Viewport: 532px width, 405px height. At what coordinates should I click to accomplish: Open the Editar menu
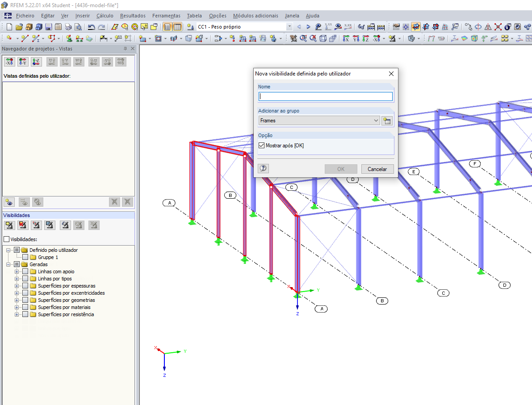[x=48, y=16]
